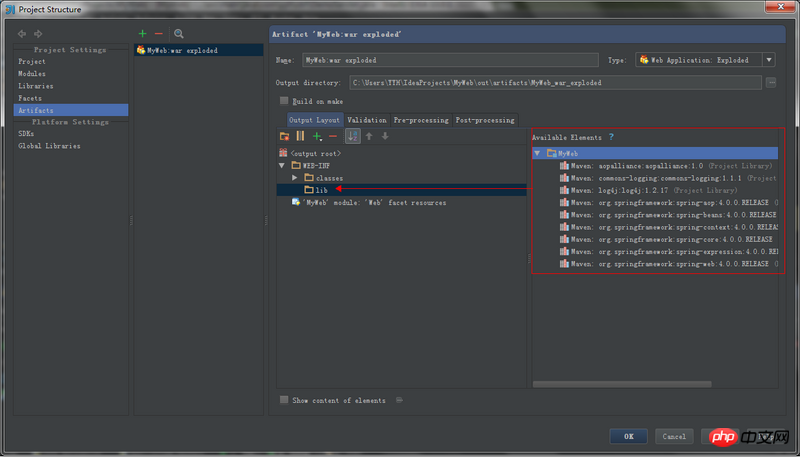Click icon beside Show content of elements
The width and height of the screenshot is (800, 457).
point(399,400)
